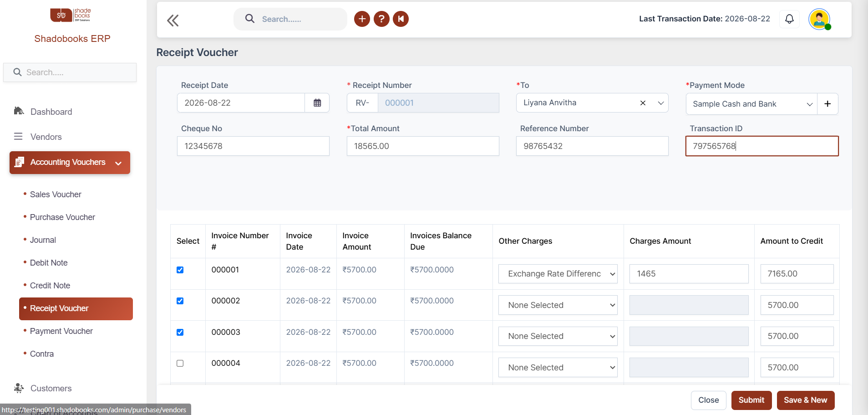
Task: Click the Submit button
Action: 751,400
